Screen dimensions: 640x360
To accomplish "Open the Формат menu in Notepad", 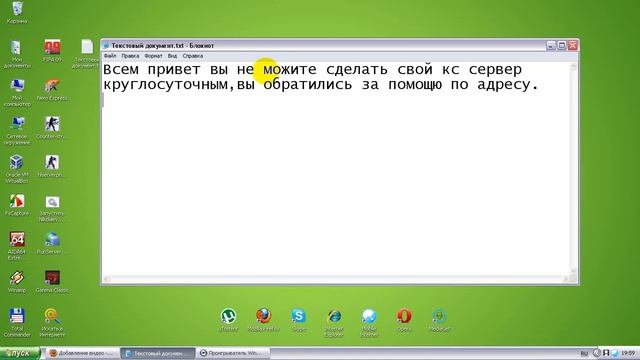I will pos(153,56).
